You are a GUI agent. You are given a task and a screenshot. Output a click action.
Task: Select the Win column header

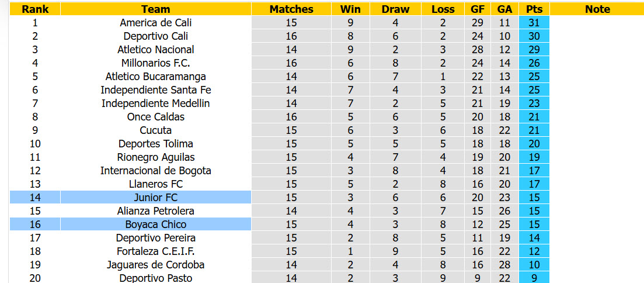point(351,9)
